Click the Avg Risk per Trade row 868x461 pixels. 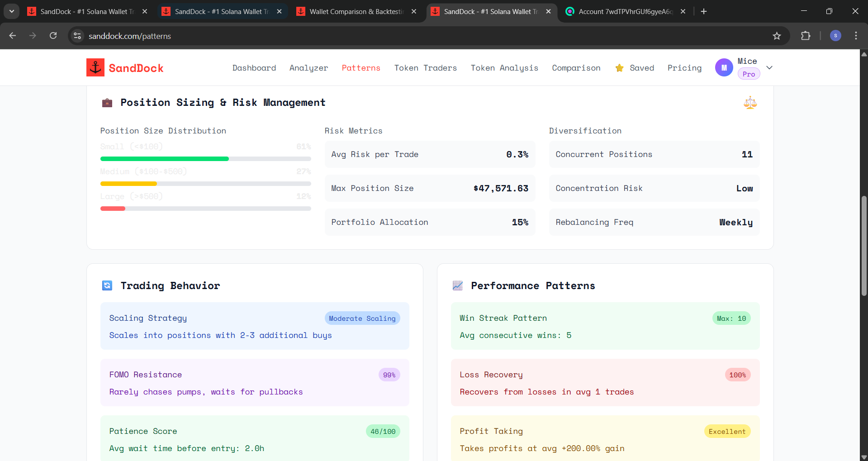point(430,154)
